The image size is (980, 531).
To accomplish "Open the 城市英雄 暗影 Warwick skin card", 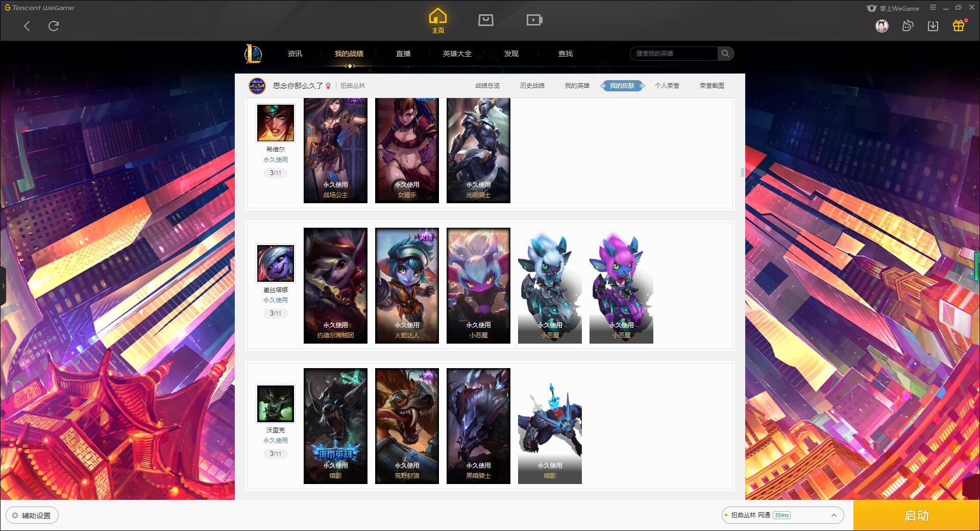I will click(335, 426).
